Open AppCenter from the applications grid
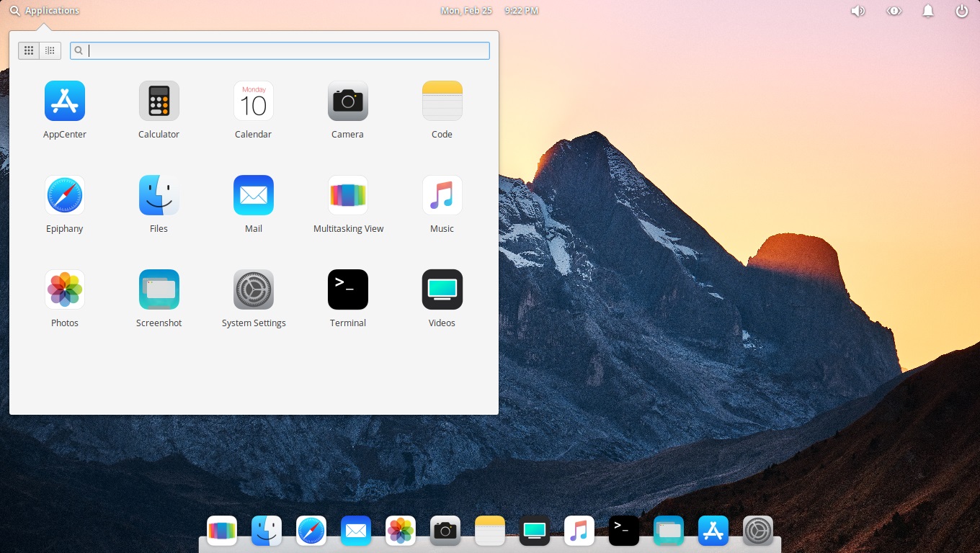The height and width of the screenshot is (553, 980). [x=65, y=109]
